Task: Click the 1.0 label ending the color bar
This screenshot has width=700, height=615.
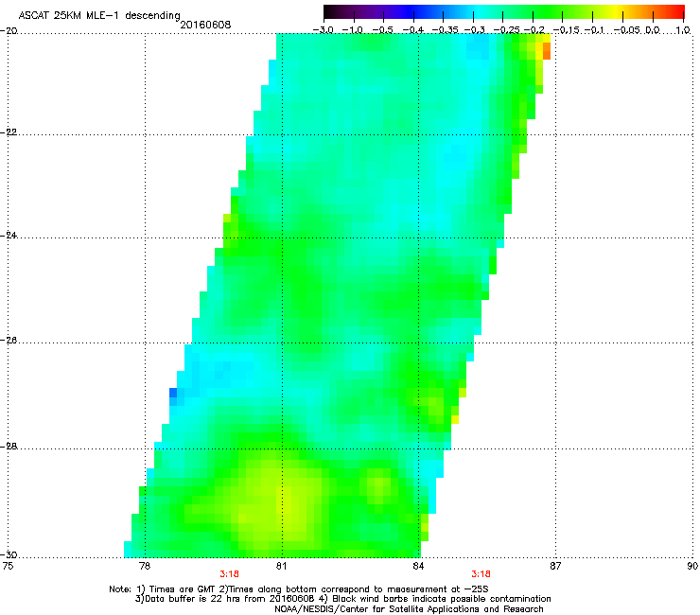Action: pos(683,30)
